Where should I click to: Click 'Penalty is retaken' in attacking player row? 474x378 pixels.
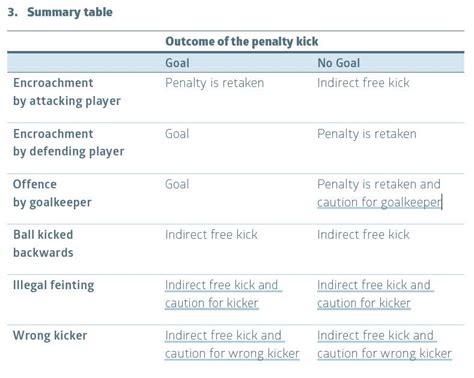click(x=214, y=83)
